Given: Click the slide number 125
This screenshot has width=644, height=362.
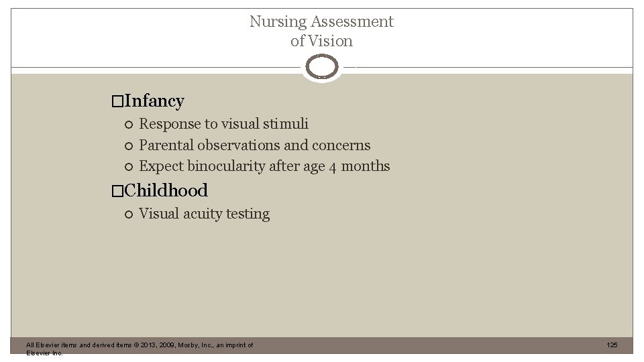Looking at the screenshot, I should (x=611, y=345).
